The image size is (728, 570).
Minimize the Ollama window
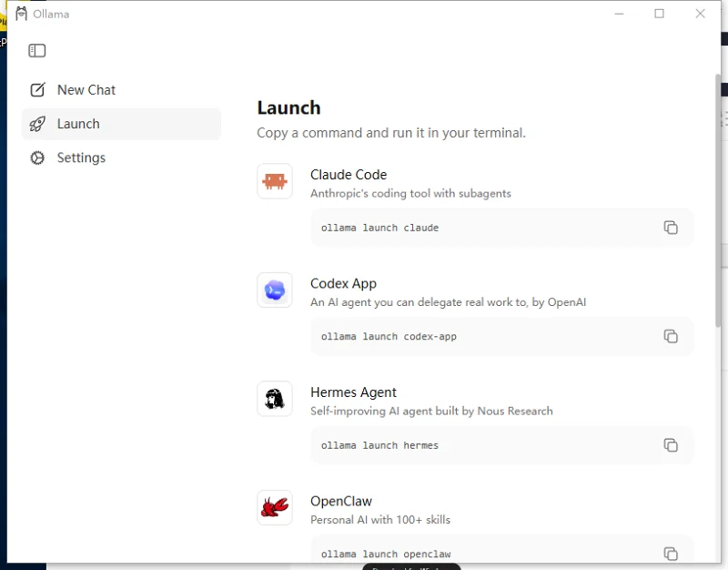pyautogui.click(x=619, y=14)
